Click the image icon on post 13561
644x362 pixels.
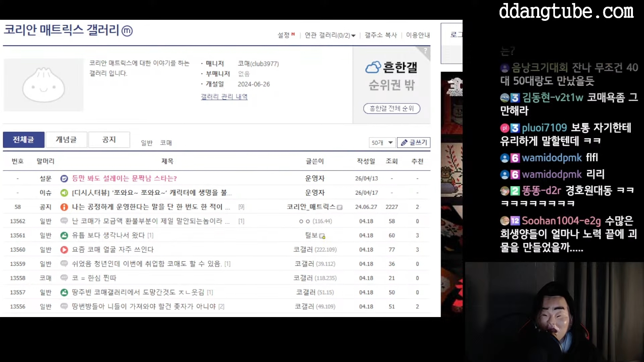(64, 236)
